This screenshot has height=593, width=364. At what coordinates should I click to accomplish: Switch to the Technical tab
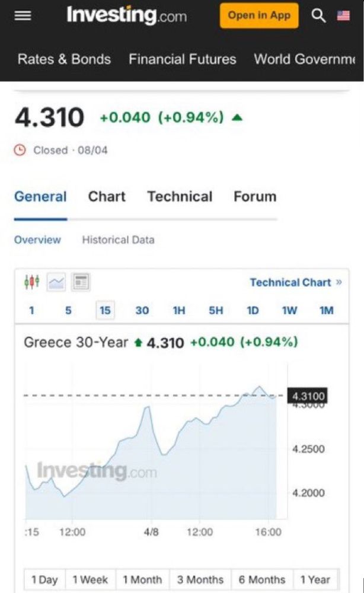pos(180,197)
